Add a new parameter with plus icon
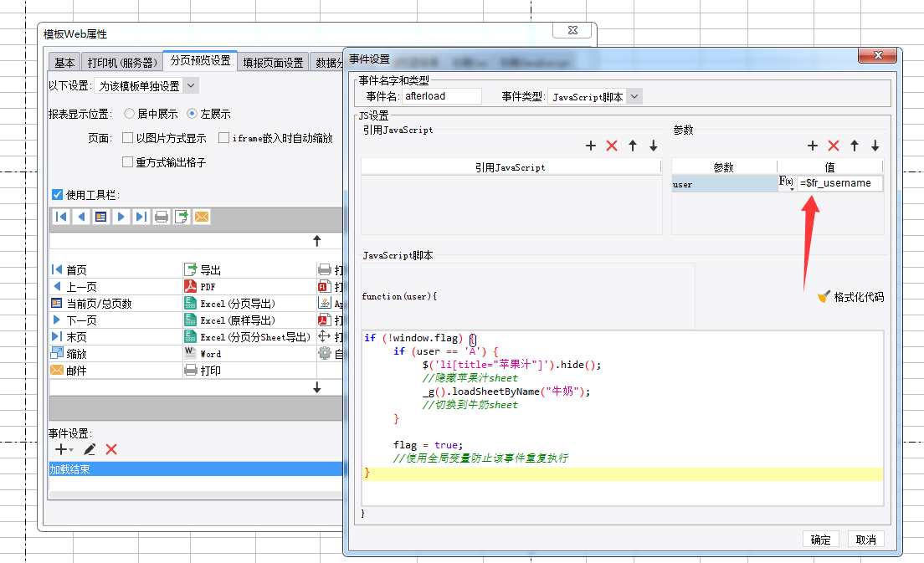Viewport: 924px width, 563px height. tap(812, 146)
